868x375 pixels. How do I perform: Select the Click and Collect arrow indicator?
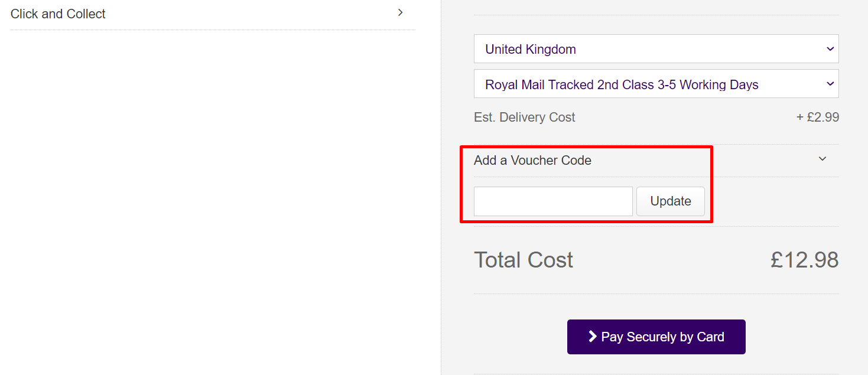(401, 12)
